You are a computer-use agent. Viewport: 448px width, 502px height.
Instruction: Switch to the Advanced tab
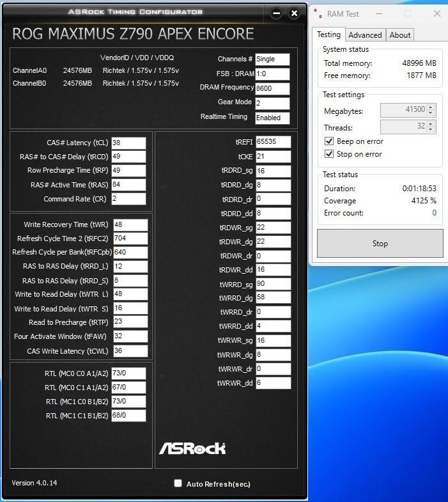point(365,35)
